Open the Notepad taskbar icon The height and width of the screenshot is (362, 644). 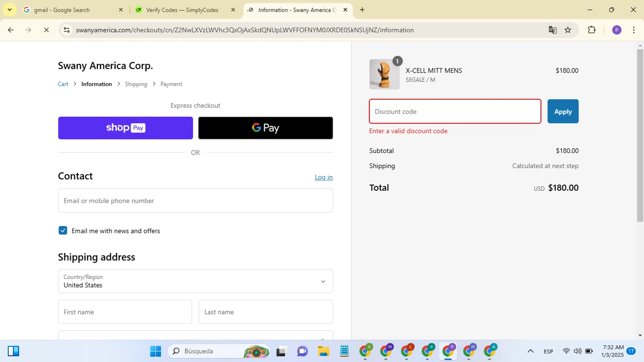[344, 351]
